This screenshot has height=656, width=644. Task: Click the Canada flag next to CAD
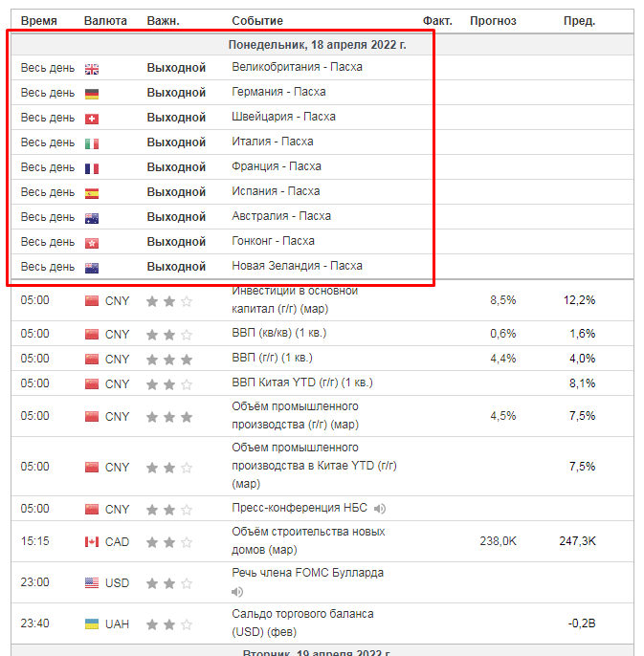click(x=92, y=542)
